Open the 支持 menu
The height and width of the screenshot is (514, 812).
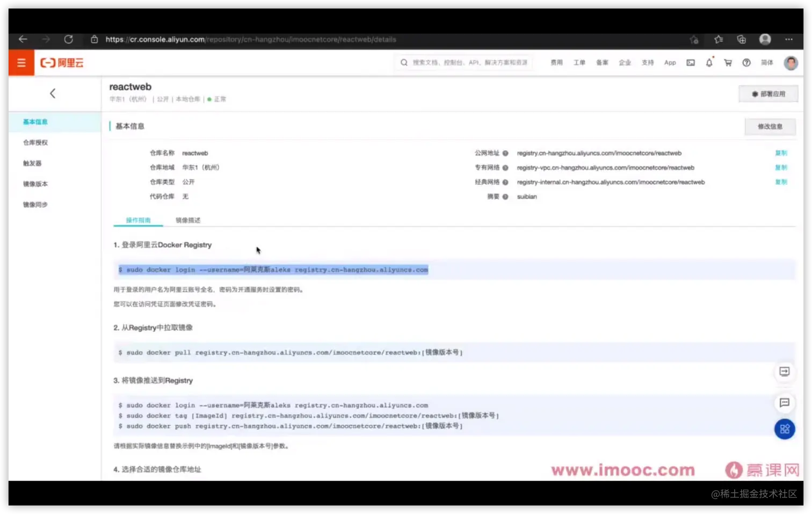(648, 63)
